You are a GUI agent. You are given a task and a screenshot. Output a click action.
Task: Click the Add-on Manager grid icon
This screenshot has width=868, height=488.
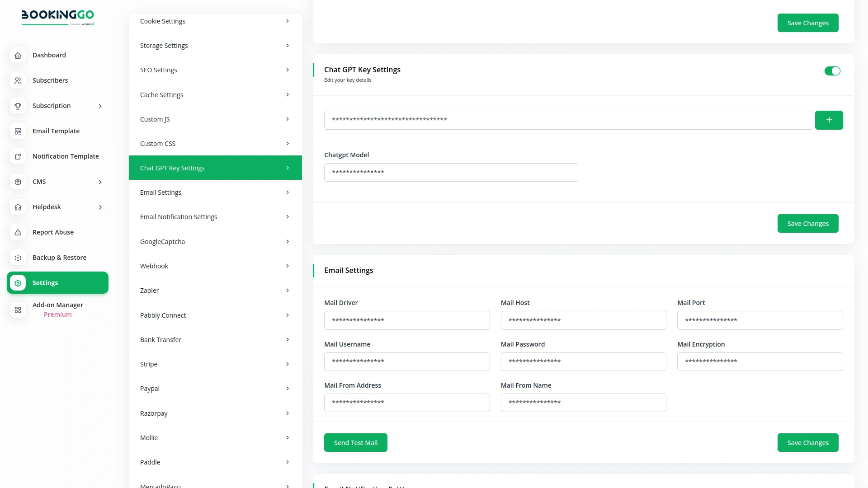point(18,310)
